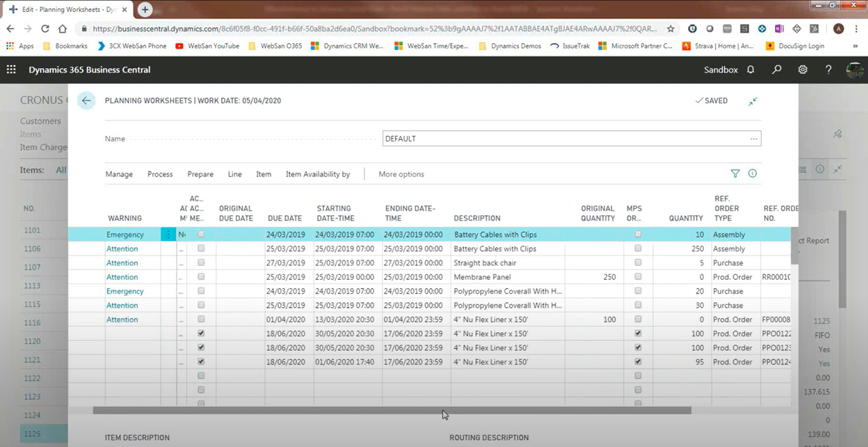Open the user account avatar
This screenshot has width=868, height=447.
(854, 70)
